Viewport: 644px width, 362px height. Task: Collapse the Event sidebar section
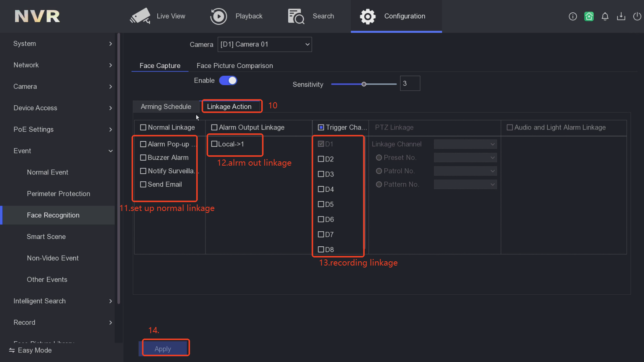(x=62, y=151)
